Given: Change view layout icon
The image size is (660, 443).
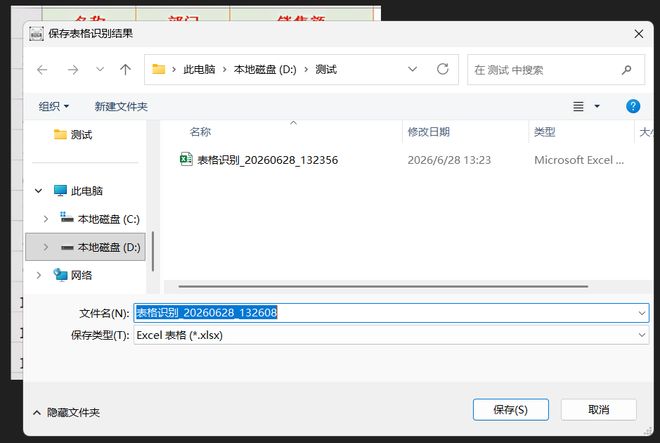Looking at the screenshot, I should 578,107.
